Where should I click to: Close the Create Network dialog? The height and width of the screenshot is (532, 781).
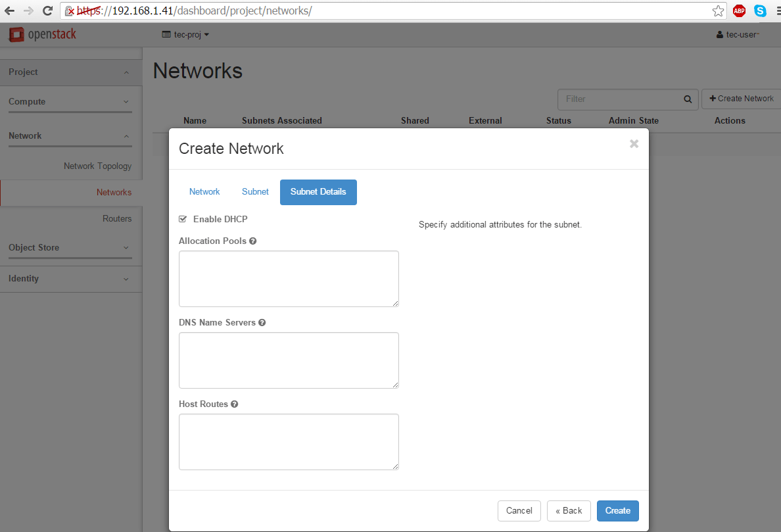[634, 144]
